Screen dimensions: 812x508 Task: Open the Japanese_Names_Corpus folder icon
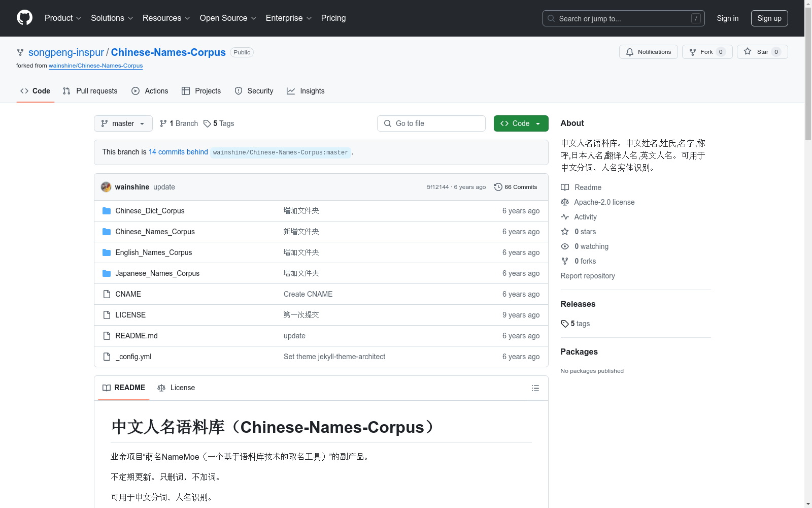coord(107,273)
